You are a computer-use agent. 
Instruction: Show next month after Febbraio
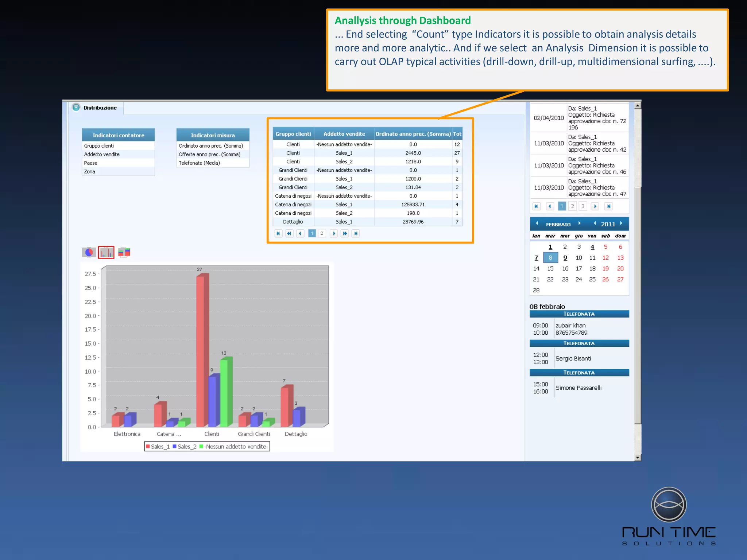(579, 223)
